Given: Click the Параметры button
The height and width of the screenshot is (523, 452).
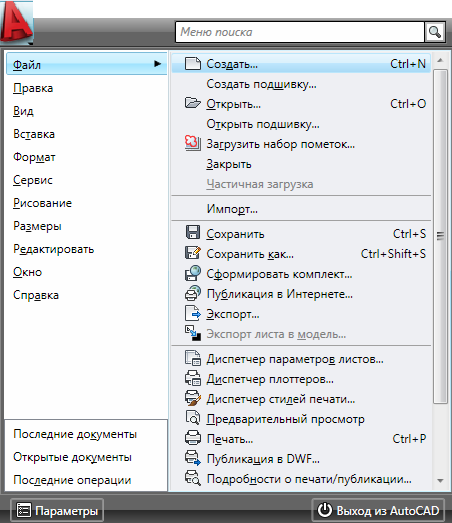Looking at the screenshot, I should coord(57,510).
